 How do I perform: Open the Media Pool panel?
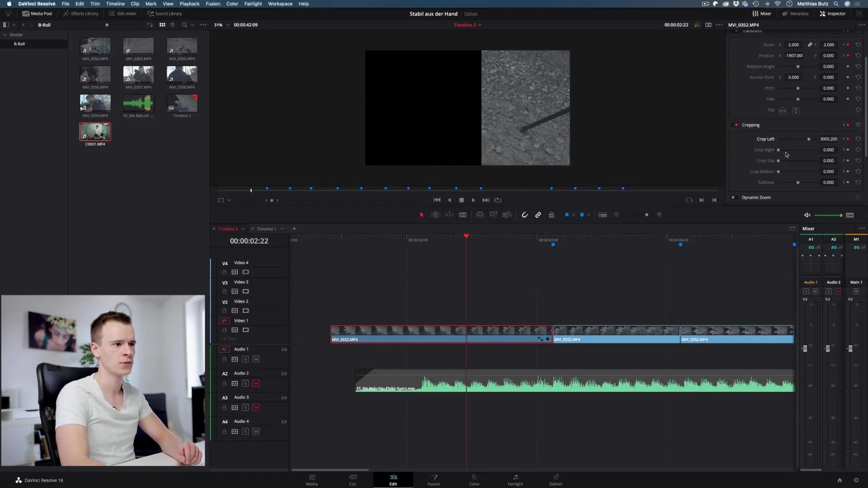(x=37, y=14)
